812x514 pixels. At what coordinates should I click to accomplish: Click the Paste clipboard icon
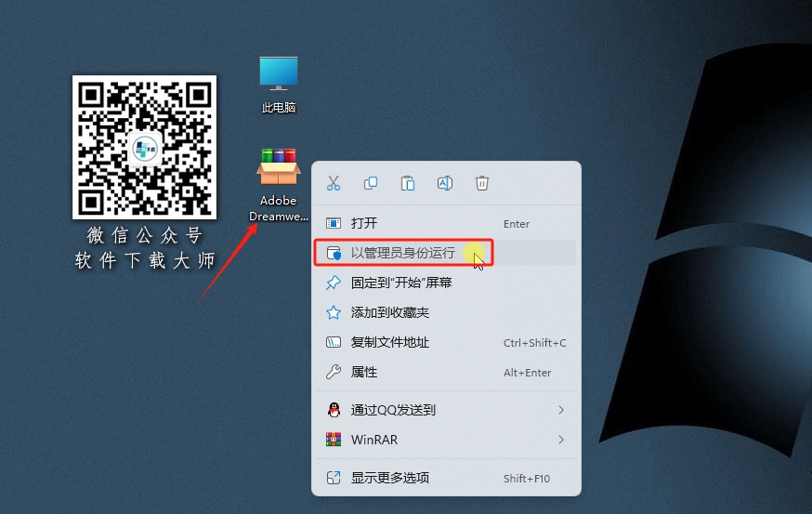point(408,183)
